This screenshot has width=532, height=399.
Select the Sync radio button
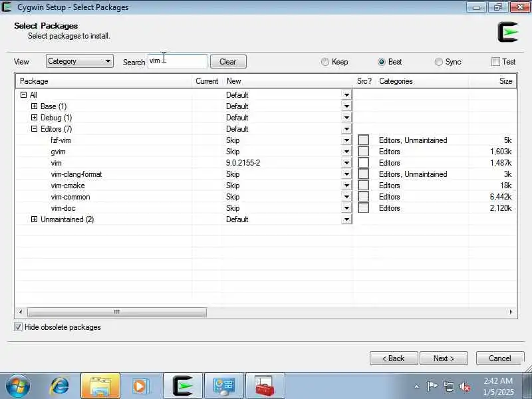pos(439,62)
